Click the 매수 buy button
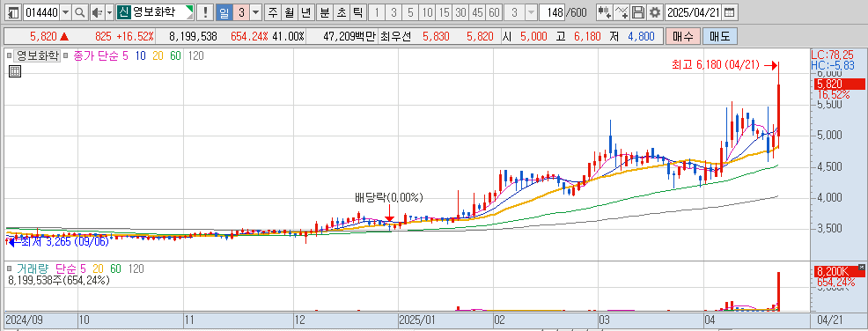The width and height of the screenshot is (868, 331). tap(682, 36)
